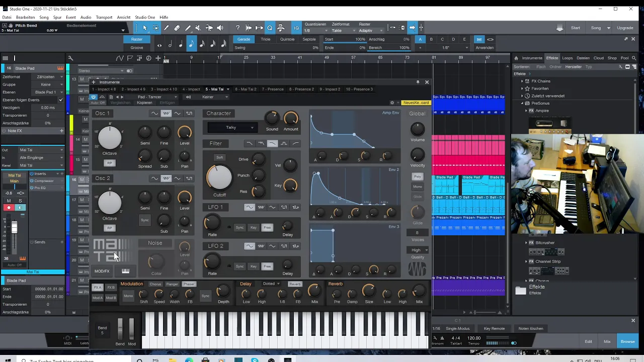
Task: Toggle the Quantize Q toolbar button
Action: point(270,28)
